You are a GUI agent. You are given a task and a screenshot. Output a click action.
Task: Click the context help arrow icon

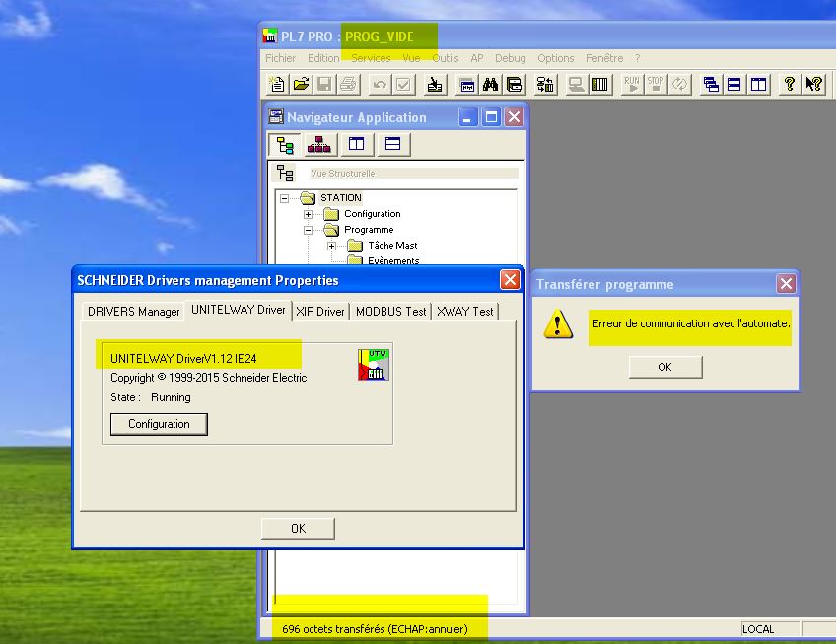tap(813, 85)
